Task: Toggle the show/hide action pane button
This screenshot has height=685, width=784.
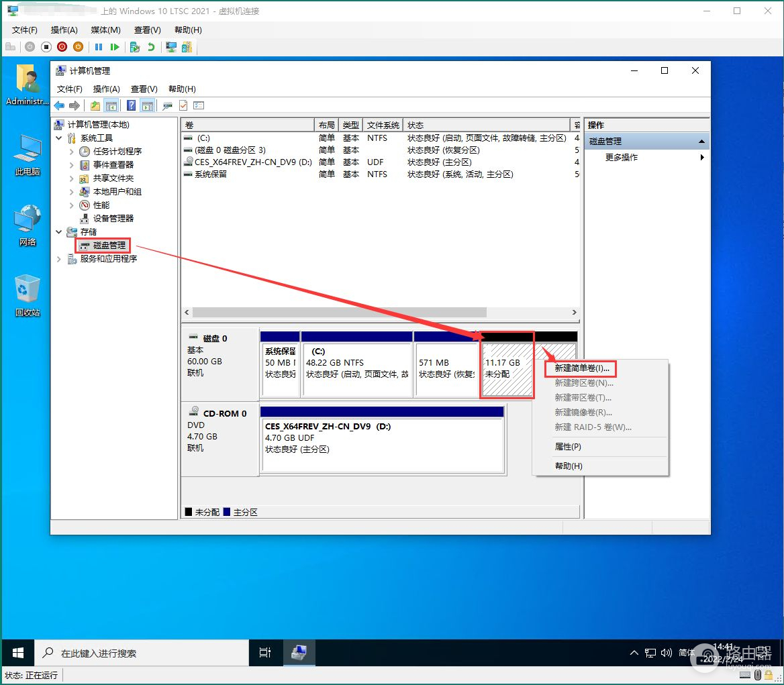Action: point(147,105)
